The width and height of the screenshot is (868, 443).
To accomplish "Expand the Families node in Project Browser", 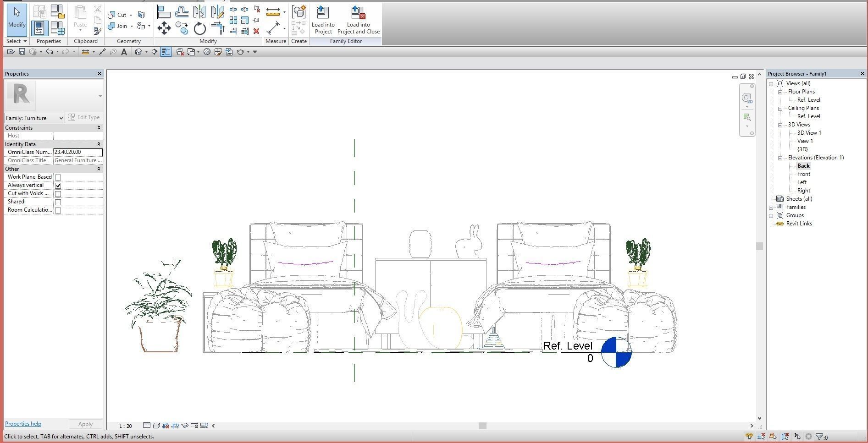I will (x=771, y=207).
